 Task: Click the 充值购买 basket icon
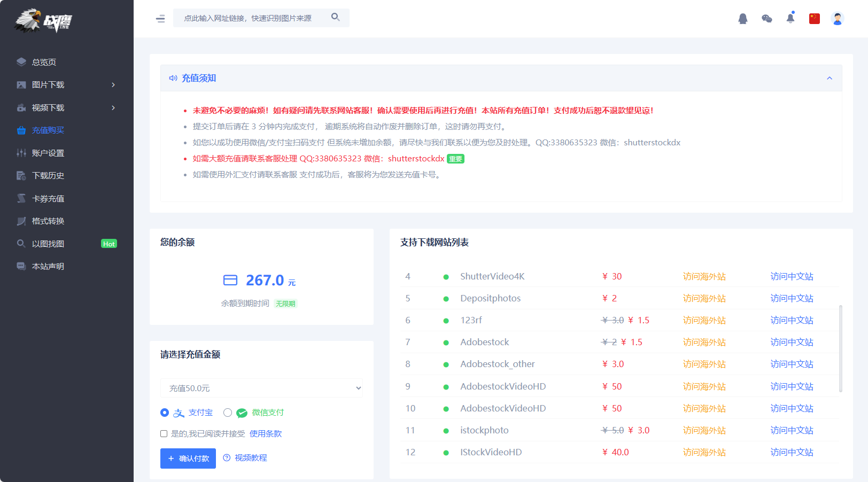coord(21,130)
